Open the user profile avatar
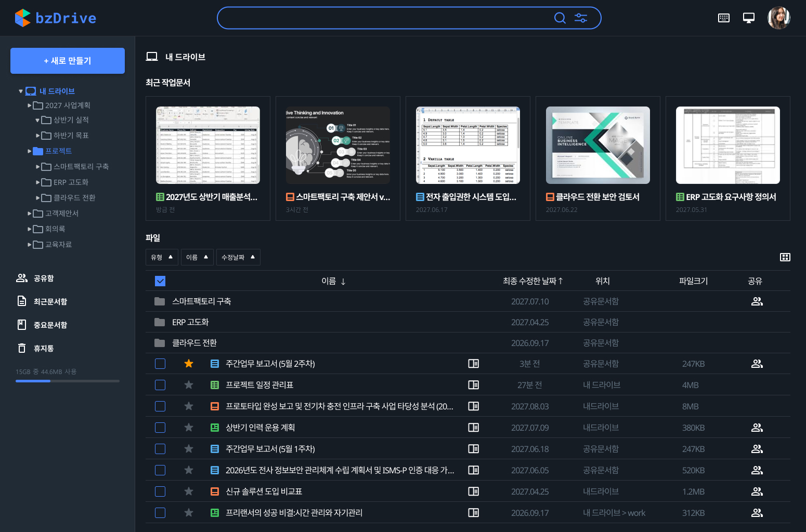 click(779, 18)
